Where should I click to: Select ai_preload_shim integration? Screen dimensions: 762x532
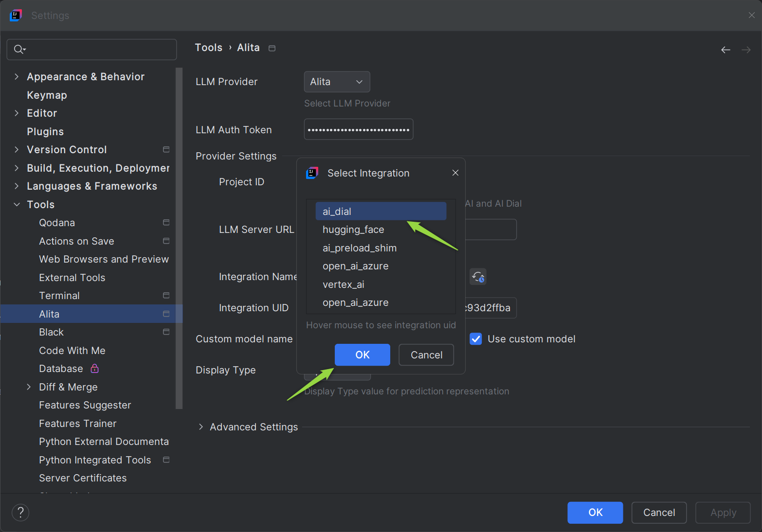click(x=381, y=248)
